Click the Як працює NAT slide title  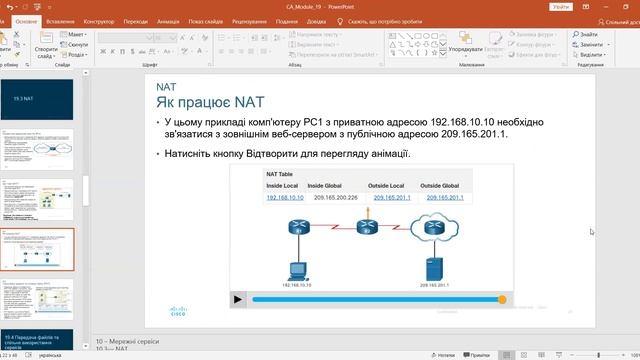(210, 102)
